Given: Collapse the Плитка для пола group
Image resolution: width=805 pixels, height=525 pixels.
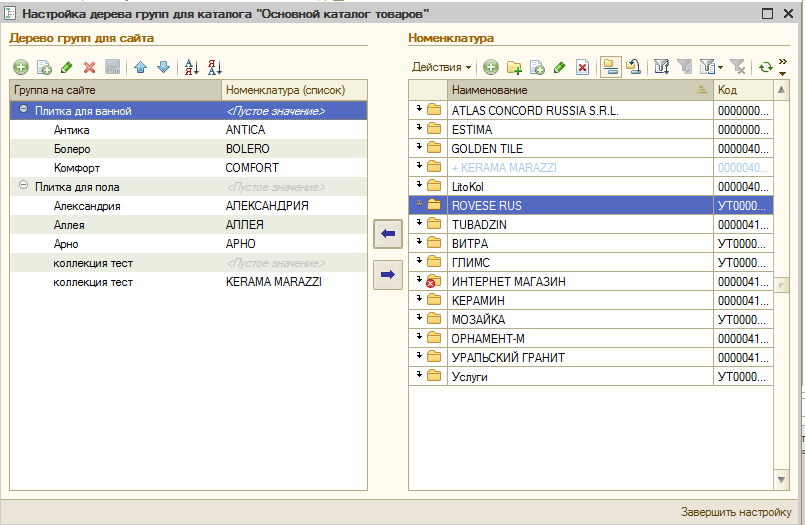Looking at the screenshot, I should point(23,187).
